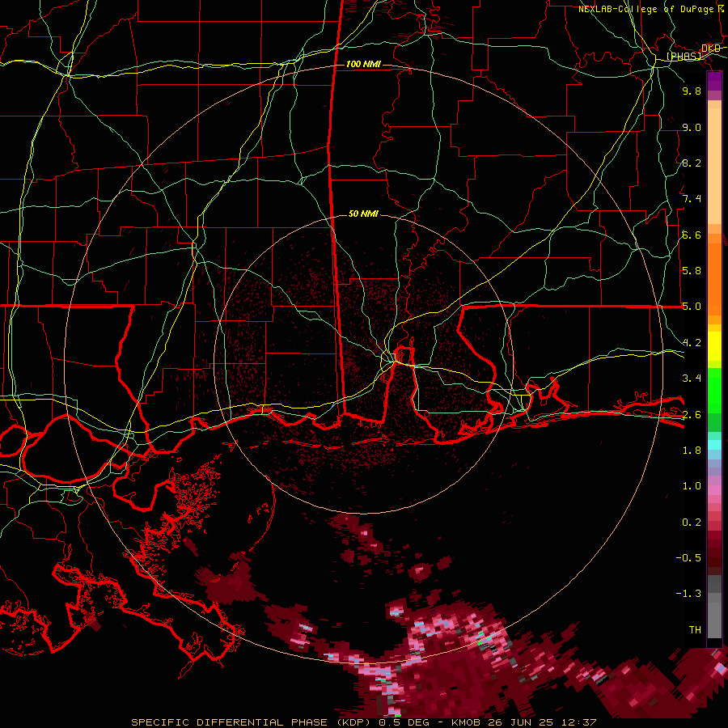The width and height of the screenshot is (728, 728).
Task: Pick the bright green segment of color bar
Action: point(714,390)
